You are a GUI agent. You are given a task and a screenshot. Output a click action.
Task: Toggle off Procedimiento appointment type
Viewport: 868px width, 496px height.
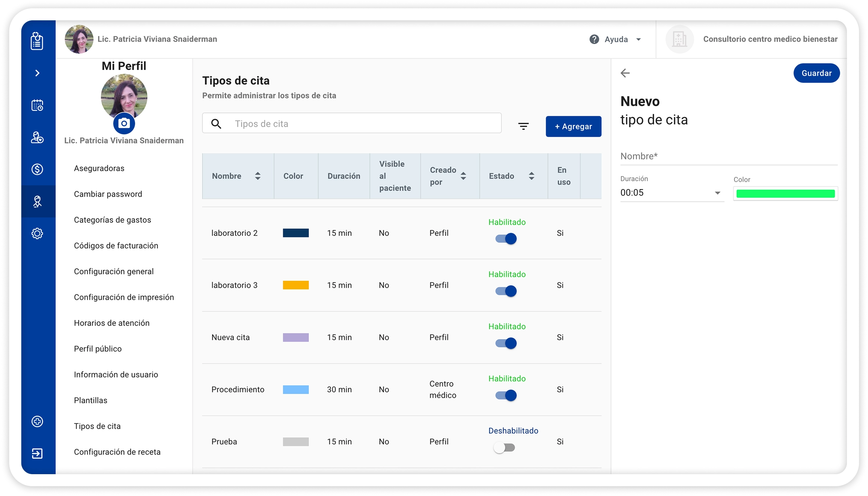[x=506, y=396]
